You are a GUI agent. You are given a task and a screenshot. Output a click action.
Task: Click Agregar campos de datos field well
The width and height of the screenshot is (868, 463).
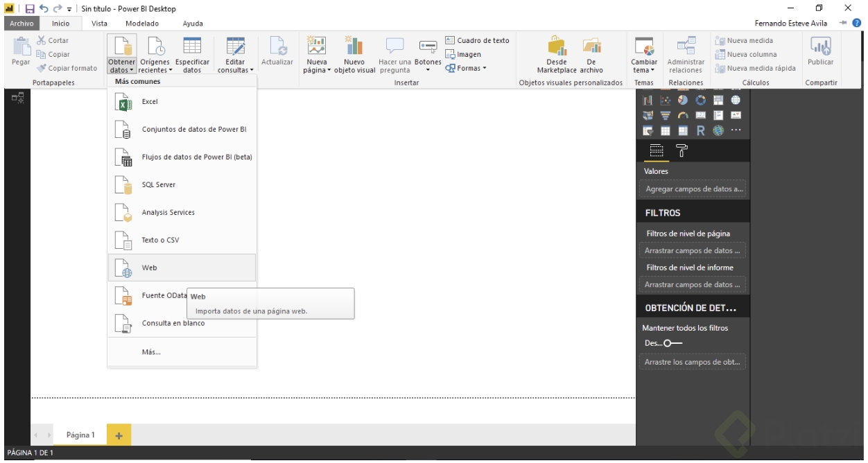692,189
